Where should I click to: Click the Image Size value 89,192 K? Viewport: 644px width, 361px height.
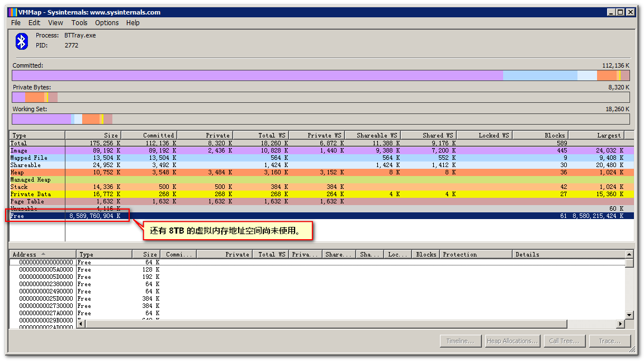click(x=106, y=151)
